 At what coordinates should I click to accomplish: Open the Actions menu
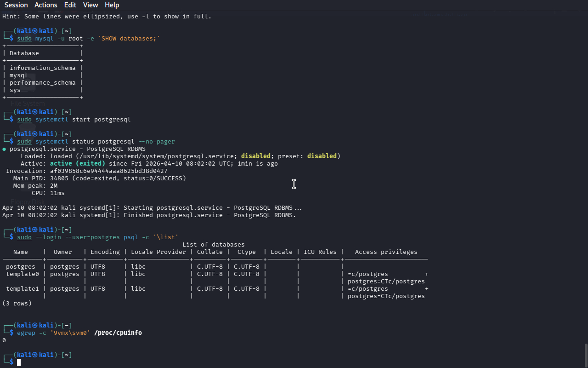tap(46, 5)
